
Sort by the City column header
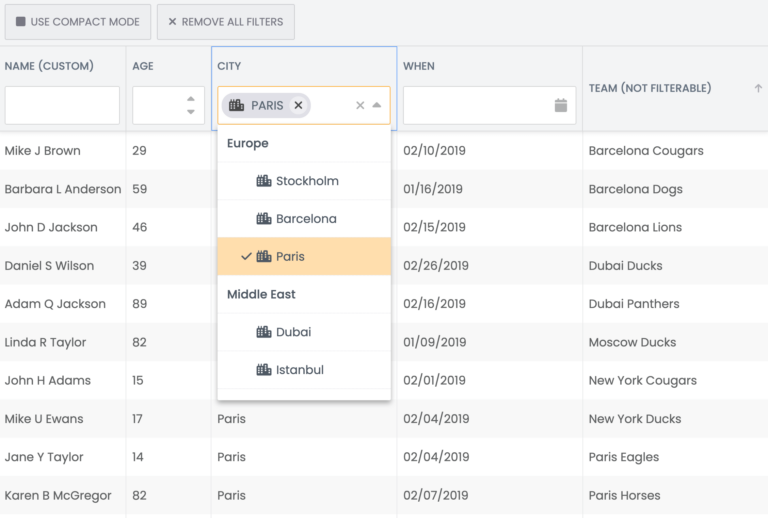pyautogui.click(x=229, y=66)
